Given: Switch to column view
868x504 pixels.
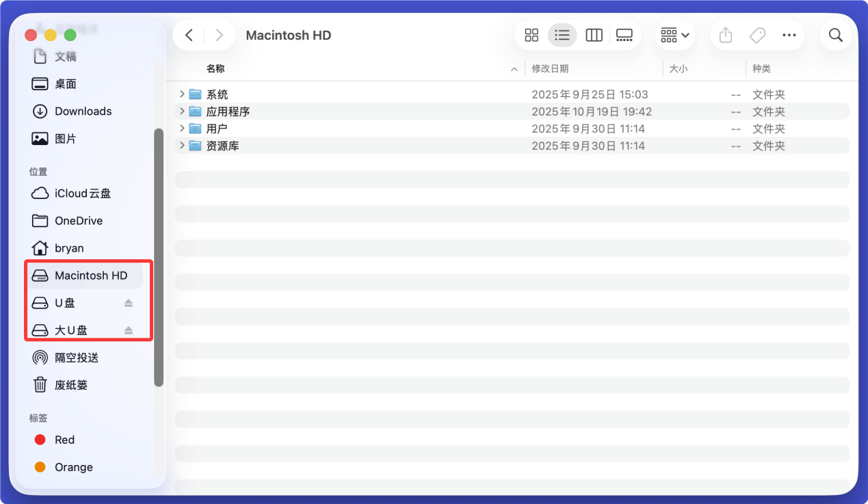Looking at the screenshot, I should coord(594,36).
